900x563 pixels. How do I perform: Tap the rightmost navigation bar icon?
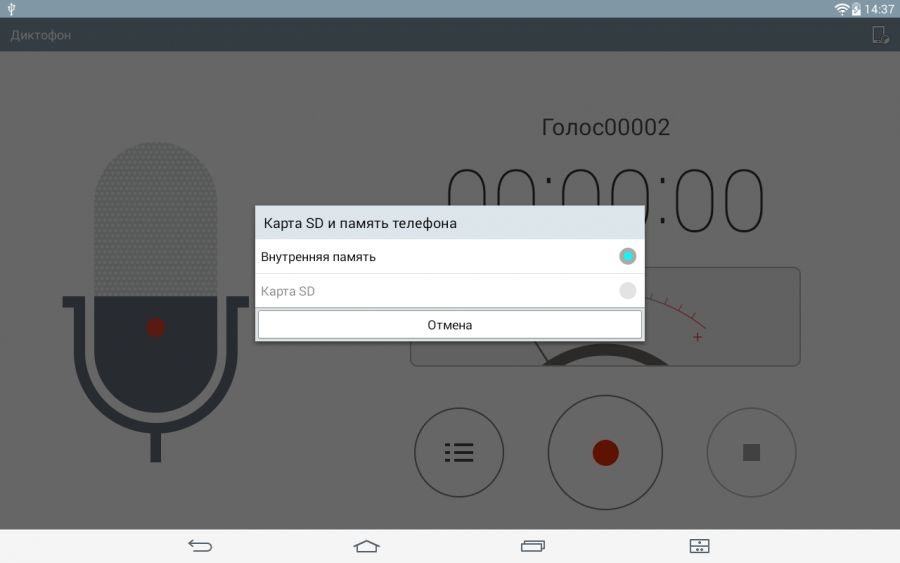tap(699, 546)
